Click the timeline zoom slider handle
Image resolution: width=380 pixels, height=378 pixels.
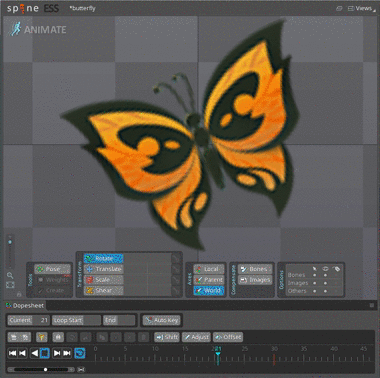(46, 369)
